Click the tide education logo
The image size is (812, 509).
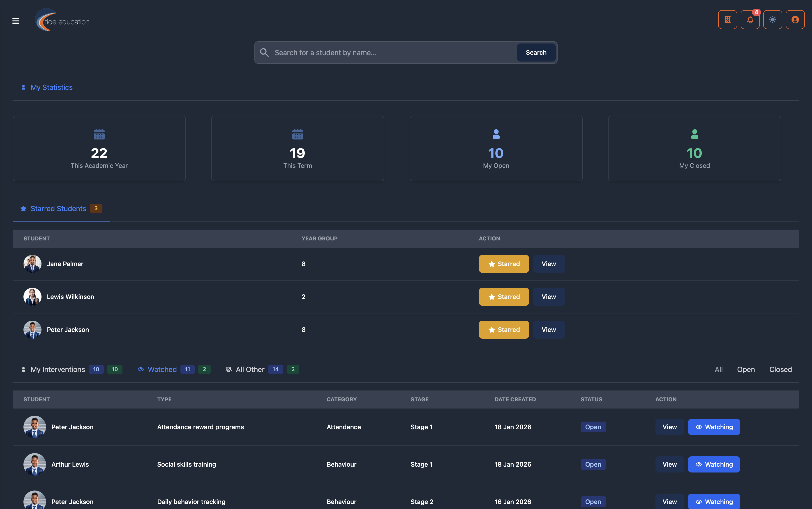pyautogui.click(x=63, y=21)
